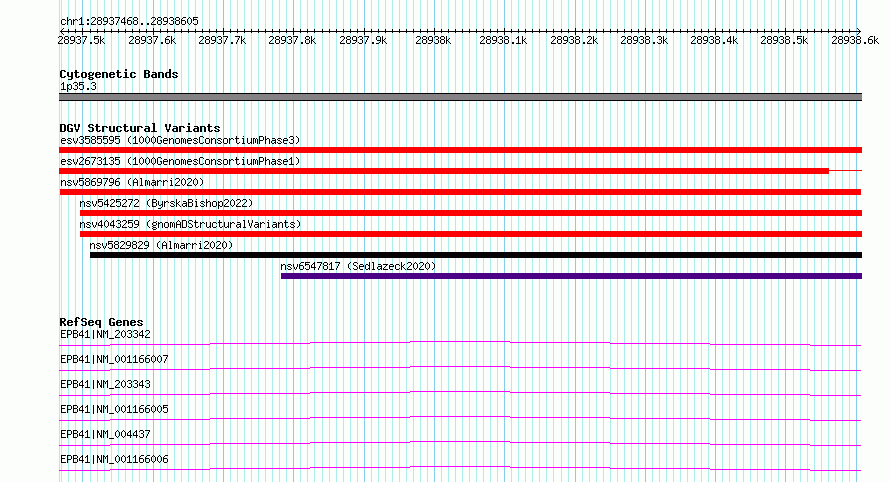The height and width of the screenshot is (482, 890).
Task: Open variant nsv4043259 gnomADStructuralVariants label
Action: point(190,224)
